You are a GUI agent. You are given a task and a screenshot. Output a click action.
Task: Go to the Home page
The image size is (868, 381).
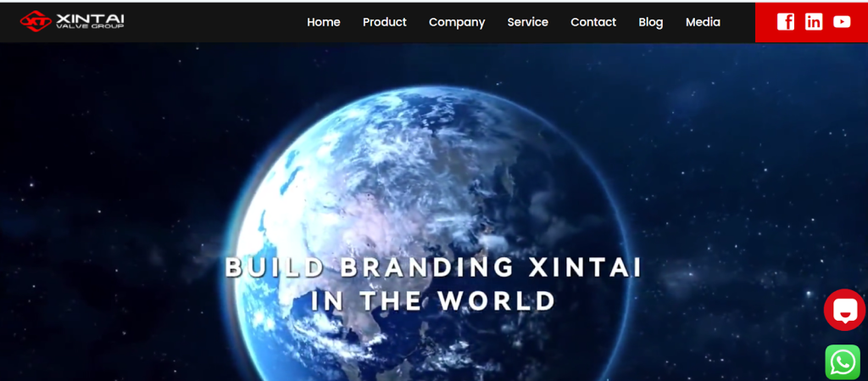point(323,22)
